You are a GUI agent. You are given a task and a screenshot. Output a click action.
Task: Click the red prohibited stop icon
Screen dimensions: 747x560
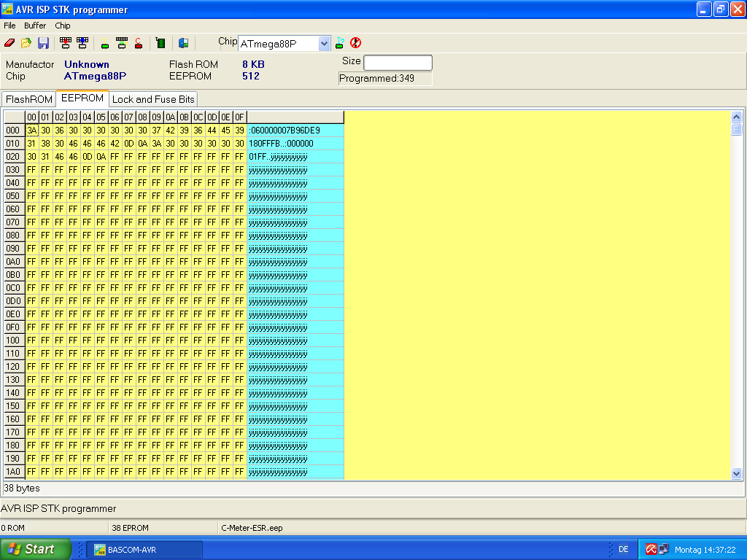click(x=355, y=43)
